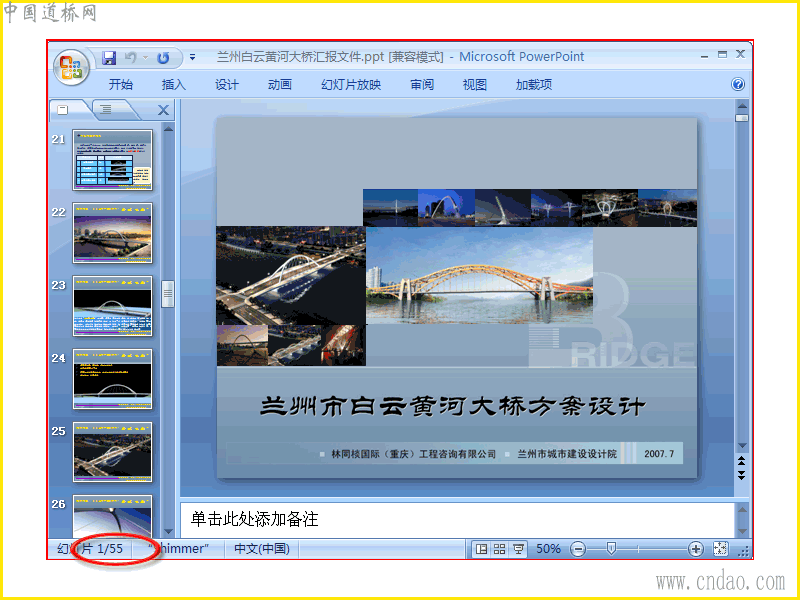The height and width of the screenshot is (600, 800).
Task: Select slide 23 thumbnail
Action: pyautogui.click(x=113, y=306)
